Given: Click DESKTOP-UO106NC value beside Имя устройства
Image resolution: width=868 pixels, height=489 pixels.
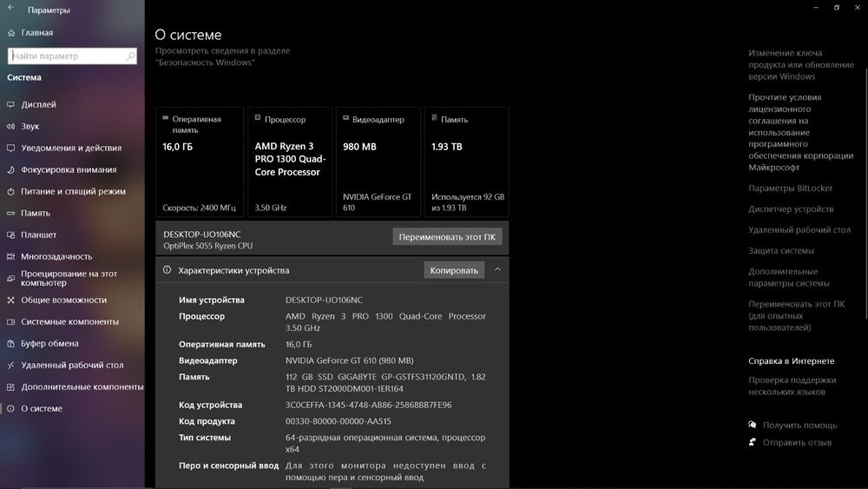Looking at the screenshot, I should [x=324, y=301].
